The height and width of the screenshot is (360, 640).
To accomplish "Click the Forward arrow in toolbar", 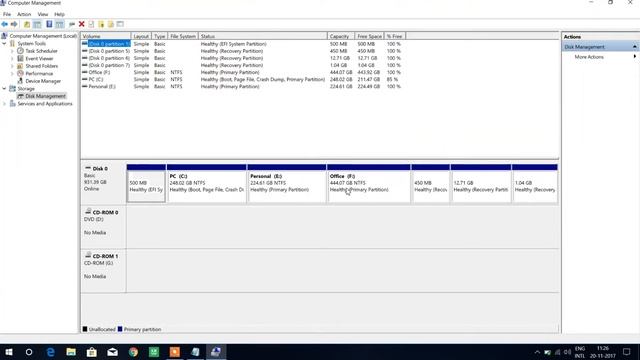I will tap(14, 24).
